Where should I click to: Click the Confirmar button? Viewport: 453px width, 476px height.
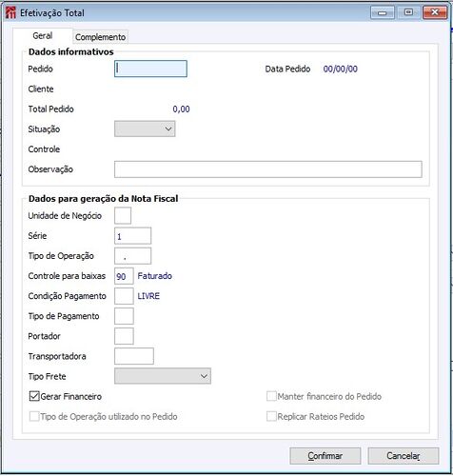[325, 456]
